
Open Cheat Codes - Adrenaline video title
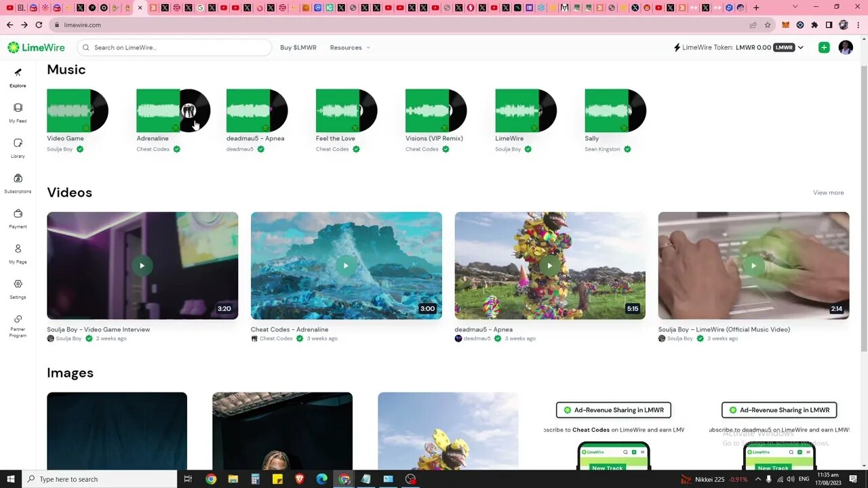point(290,329)
